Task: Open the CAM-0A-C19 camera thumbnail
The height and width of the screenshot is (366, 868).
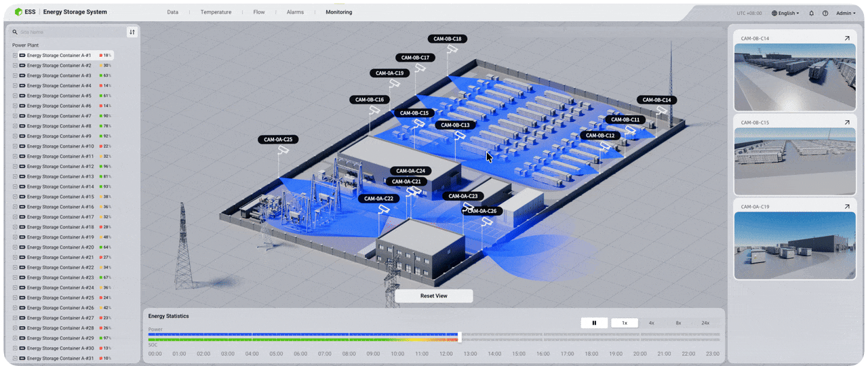Action: pyautogui.click(x=795, y=245)
